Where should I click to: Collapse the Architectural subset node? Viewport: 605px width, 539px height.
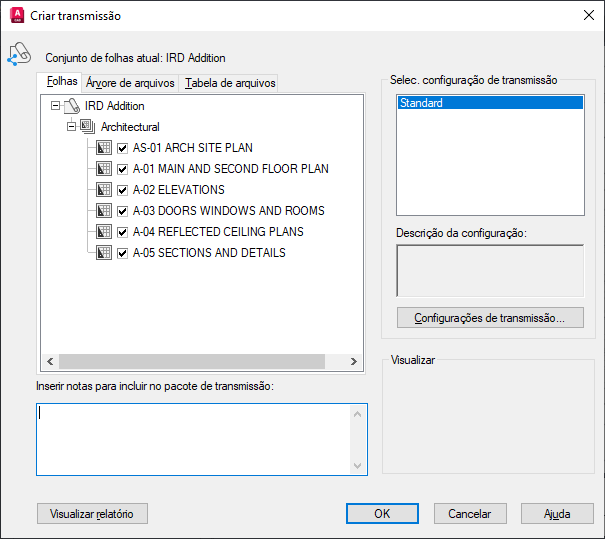click(71, 127)
